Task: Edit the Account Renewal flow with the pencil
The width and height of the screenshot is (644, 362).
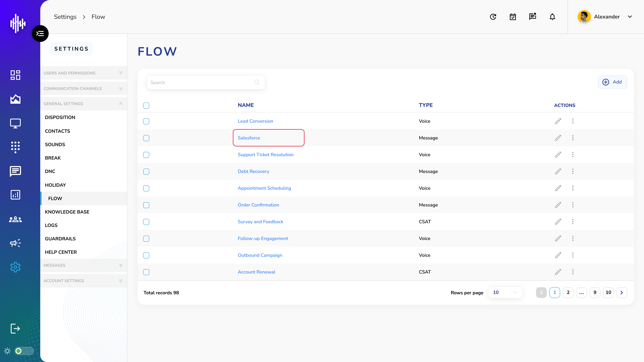Action: [x=558, y=272]
